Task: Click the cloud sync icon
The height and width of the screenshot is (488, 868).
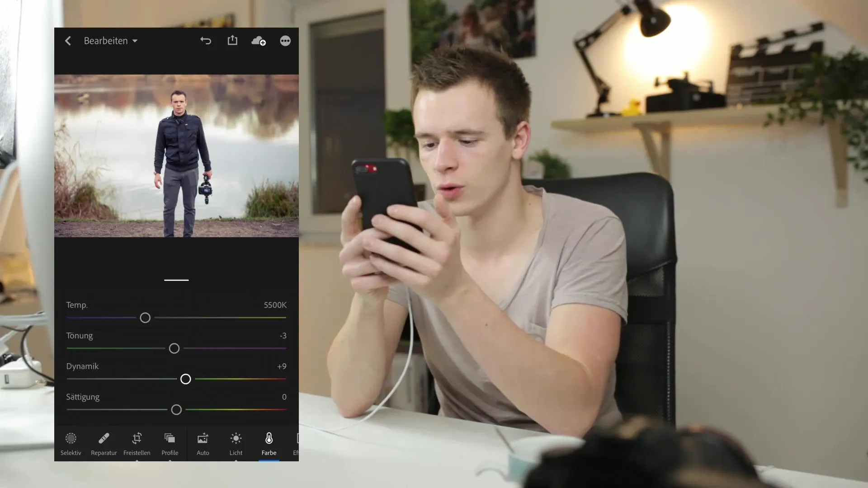Action: [258, 41]
